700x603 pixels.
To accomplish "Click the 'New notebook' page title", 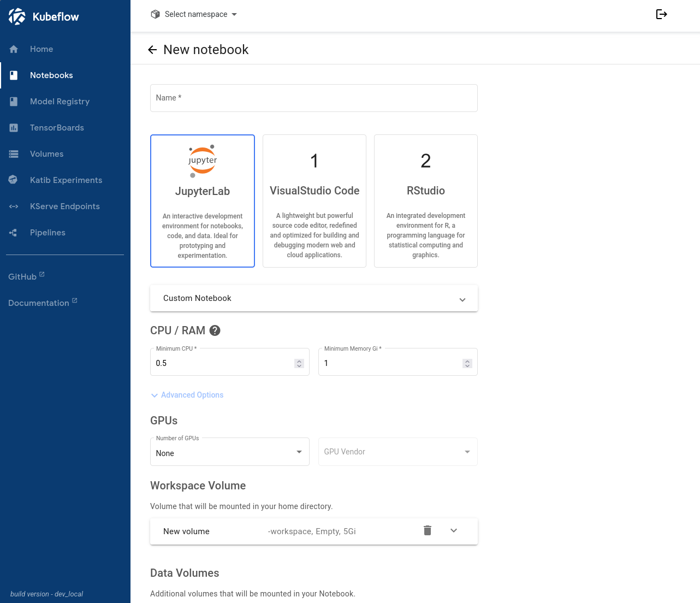I will click(x=206, y=50).
